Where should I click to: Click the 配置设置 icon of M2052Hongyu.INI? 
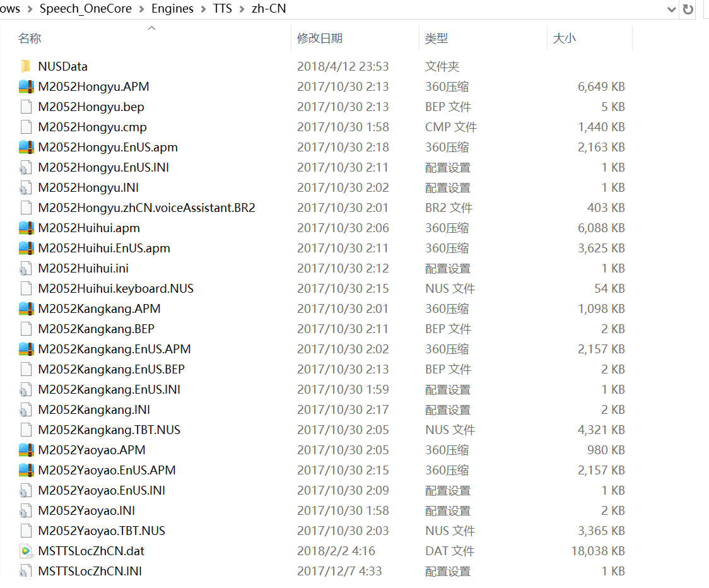coord(26,187)
